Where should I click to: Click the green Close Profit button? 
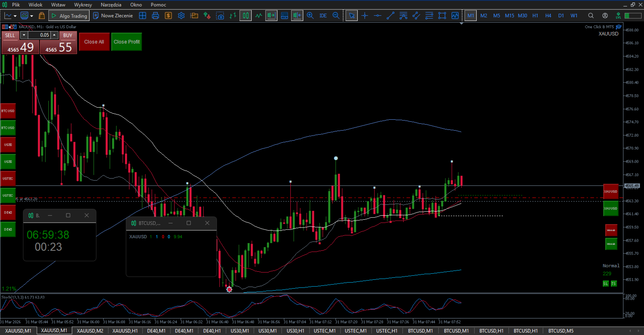click(127, 42)
